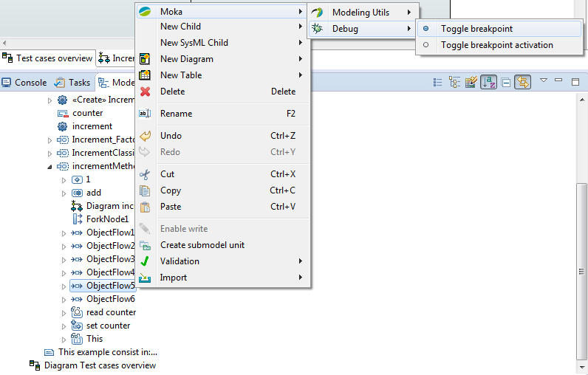Switch to the Console tab
588x375 pixels.
[24, 83]
